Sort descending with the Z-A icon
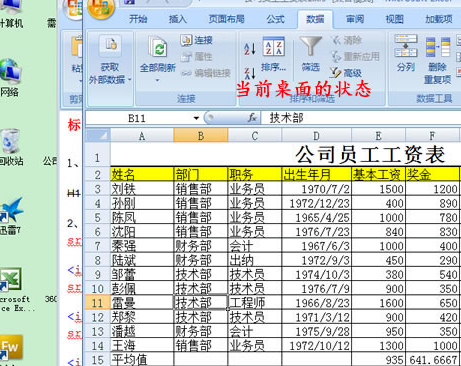 [x=250, y=73]
